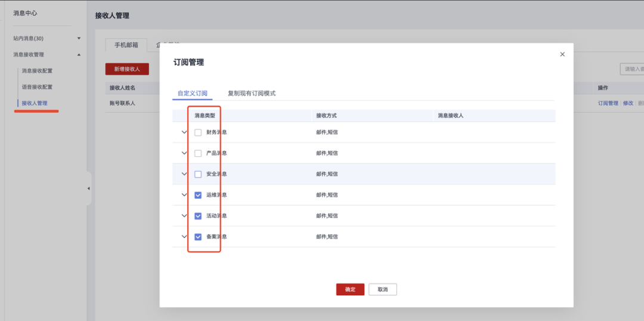Click the 订阅管理 link in 操作 column
644x321 pixels.
[608, 103]
